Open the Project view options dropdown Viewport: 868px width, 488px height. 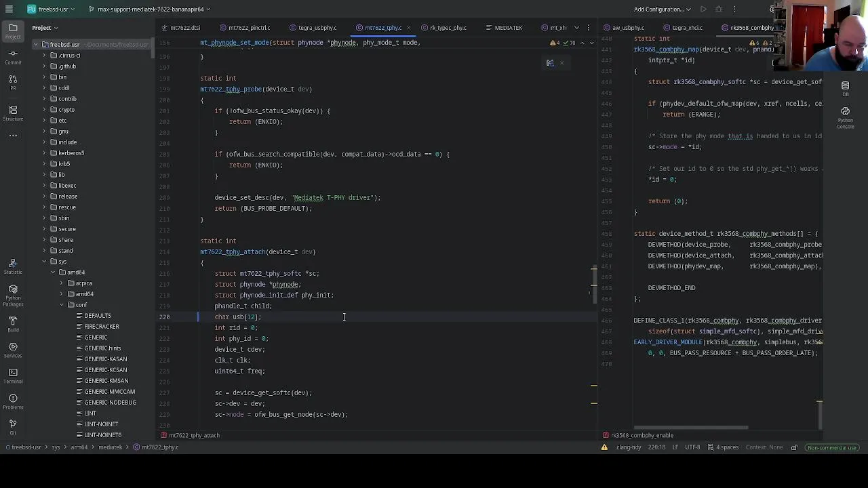pos(45,28)
